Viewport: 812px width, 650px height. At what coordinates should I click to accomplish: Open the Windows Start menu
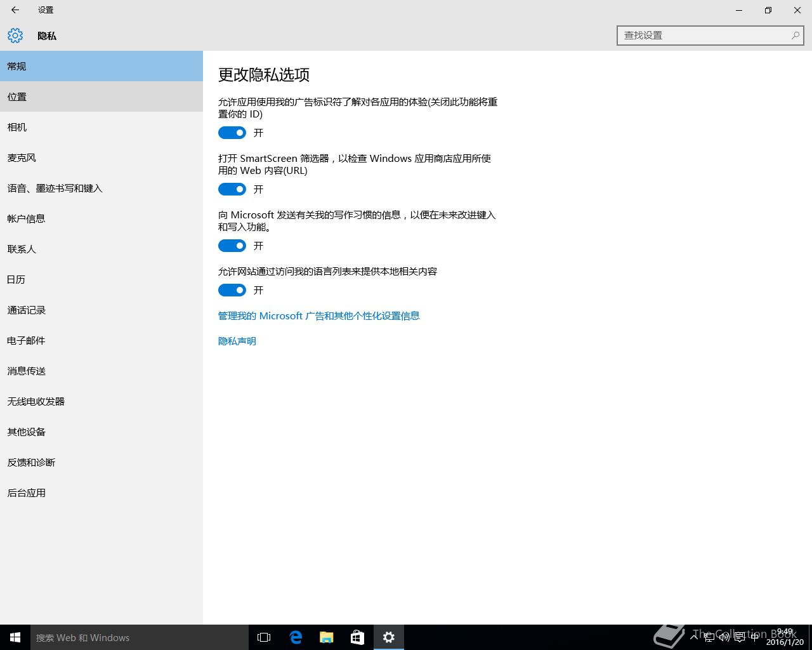coord(15,637)
